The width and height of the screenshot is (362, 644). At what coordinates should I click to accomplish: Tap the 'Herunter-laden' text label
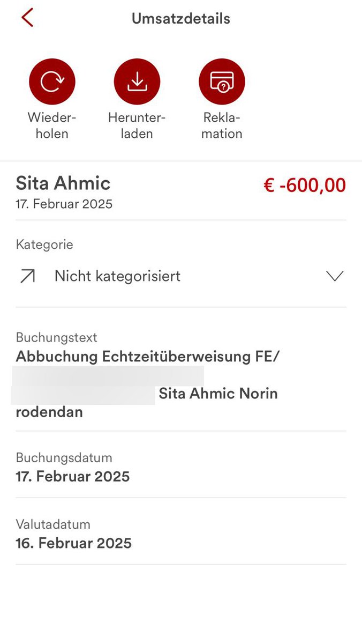[x=137, y=125]
